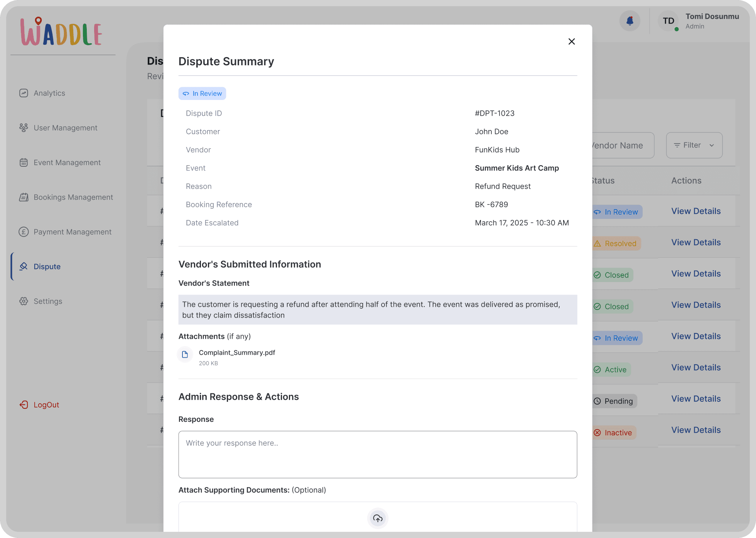Viewport: 756px width, 538px height.
Task: View Details for first Closed row
Action: (x=696, y=274)
